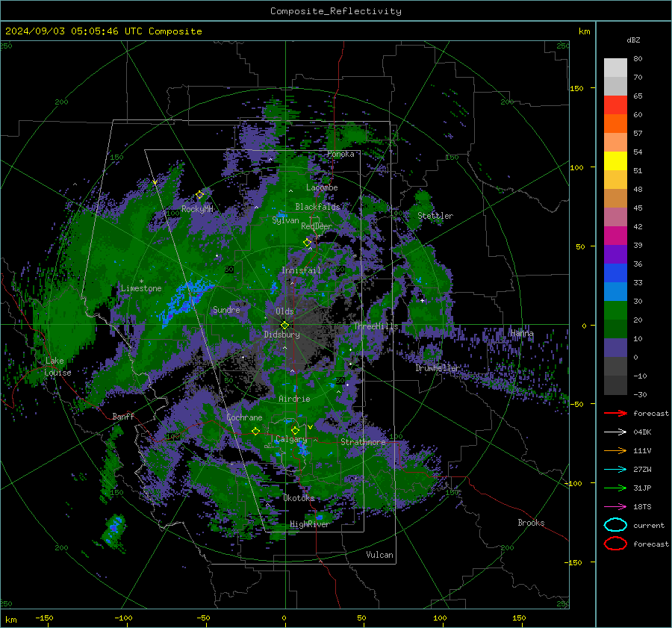Select yellow diamond marker above Calgary label

295,430
